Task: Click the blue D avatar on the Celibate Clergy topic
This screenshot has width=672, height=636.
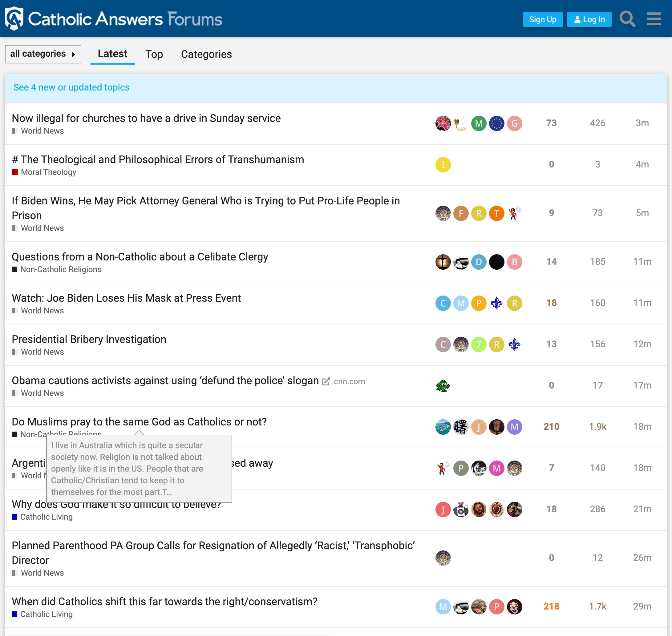Action: pyautogui.click(x=479, y=262)
